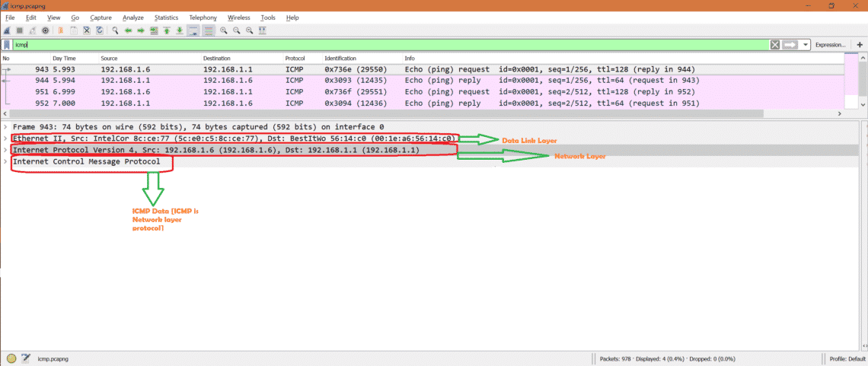The width and height of the screenshot is (868, 366).
Task: Zoom in the main window text
Action: [224, 30]
